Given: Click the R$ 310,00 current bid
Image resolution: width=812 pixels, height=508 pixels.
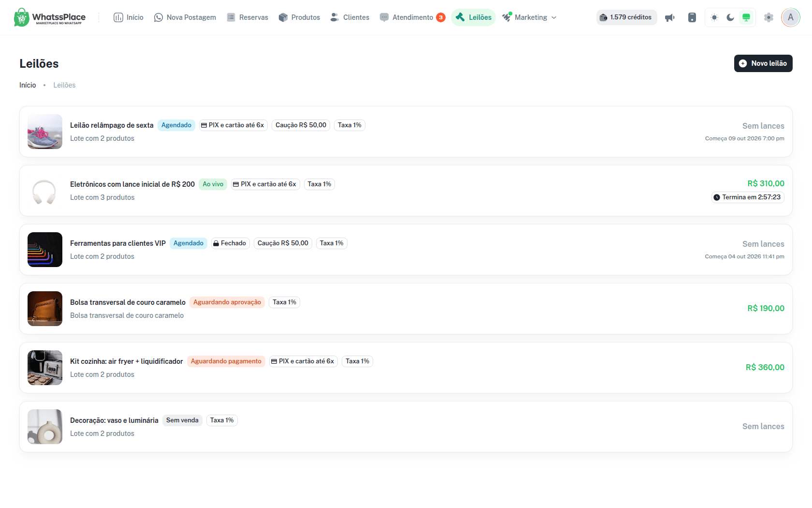Looking at the screenshot, I should (x=766, y=183).
